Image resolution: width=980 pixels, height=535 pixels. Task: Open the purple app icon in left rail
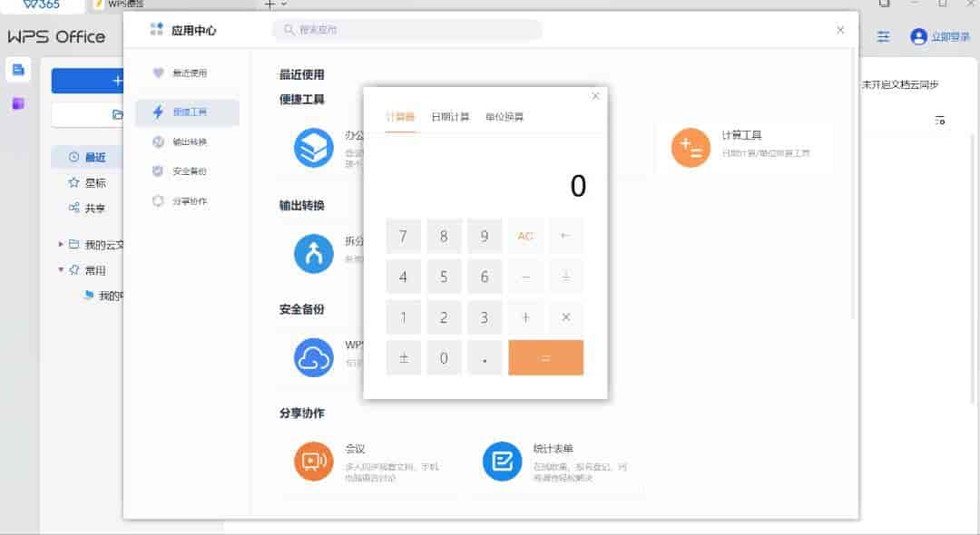pos(18,103)
